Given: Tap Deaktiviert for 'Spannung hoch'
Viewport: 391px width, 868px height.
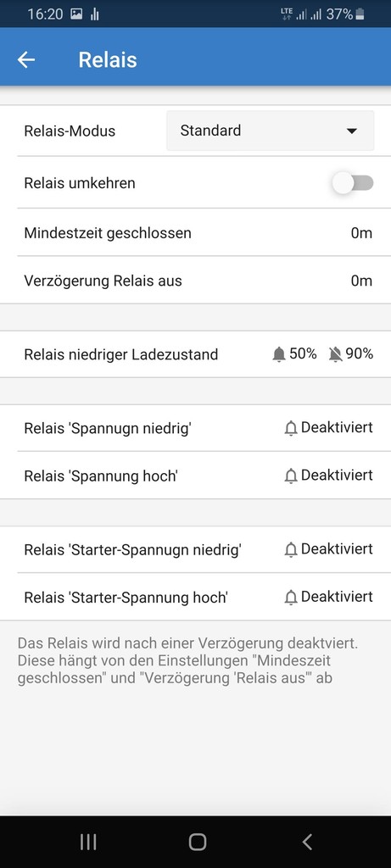Looking at the screenshot, I should point(337,475).
